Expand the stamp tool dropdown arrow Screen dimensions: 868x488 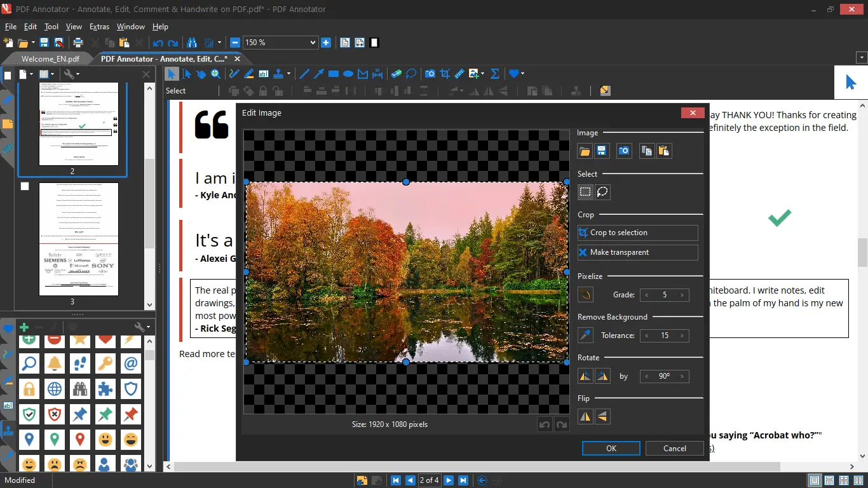pyautogui.click(x=288, y=74)
